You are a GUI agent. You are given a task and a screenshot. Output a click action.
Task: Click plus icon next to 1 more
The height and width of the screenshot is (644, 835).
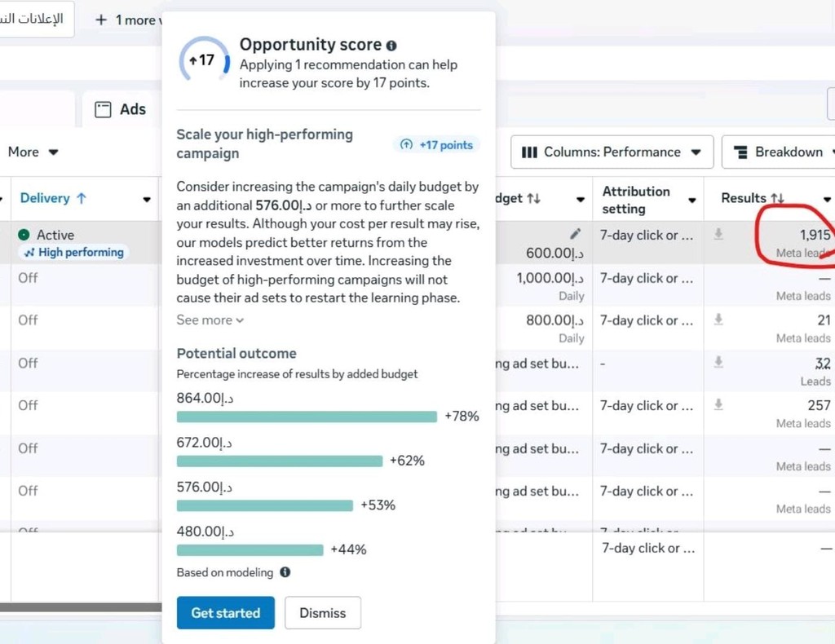tap(101, 20)
